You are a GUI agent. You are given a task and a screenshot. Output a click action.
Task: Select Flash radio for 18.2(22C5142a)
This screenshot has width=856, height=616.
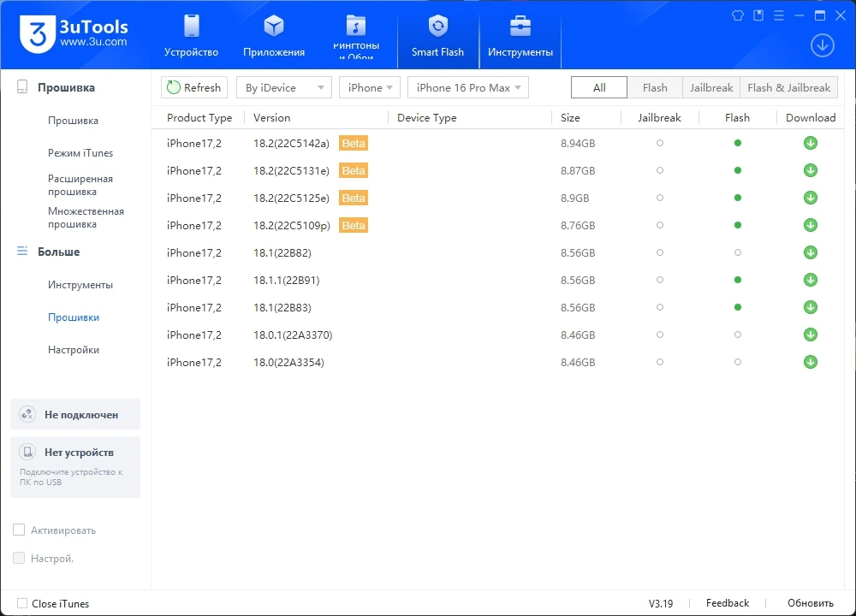[738, 143]
